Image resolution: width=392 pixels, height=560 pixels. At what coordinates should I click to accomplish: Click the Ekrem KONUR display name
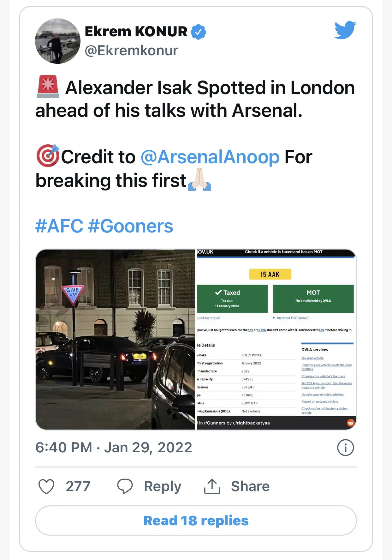point(136,32)
